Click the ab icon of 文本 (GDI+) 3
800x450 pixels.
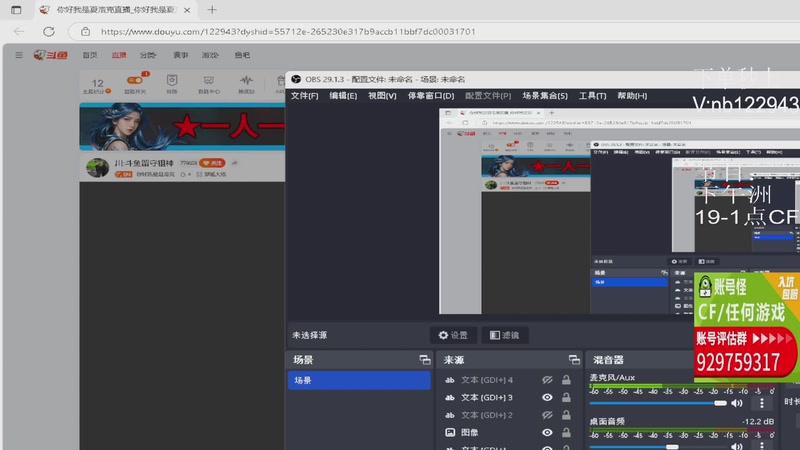coord(449,397)
